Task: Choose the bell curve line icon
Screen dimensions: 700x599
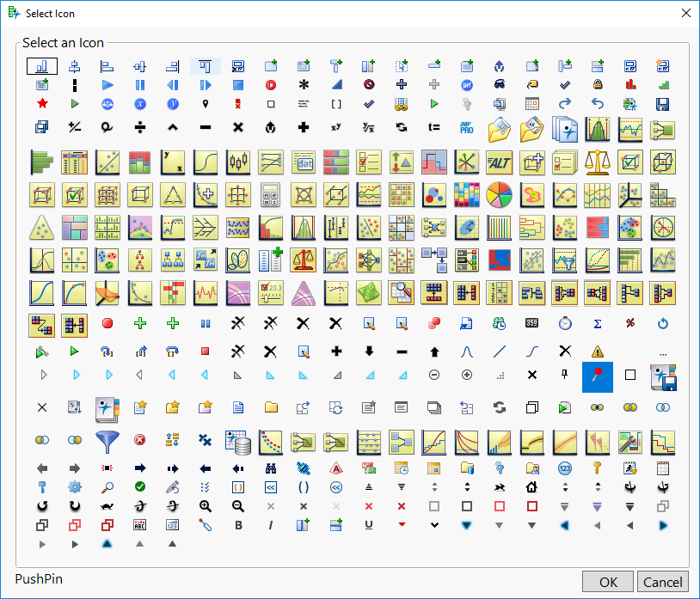Action: pos(466,351)
